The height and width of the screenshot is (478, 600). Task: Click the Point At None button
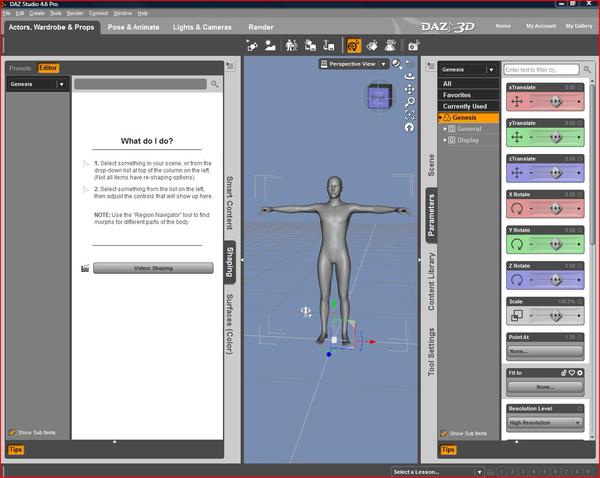coord(545,351)
